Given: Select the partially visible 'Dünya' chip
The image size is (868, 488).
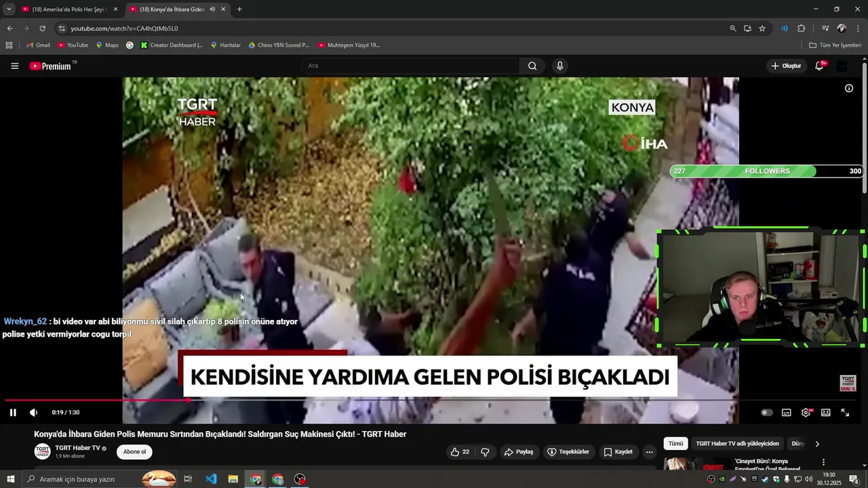Looking at the screenshot, I should 797,444.
